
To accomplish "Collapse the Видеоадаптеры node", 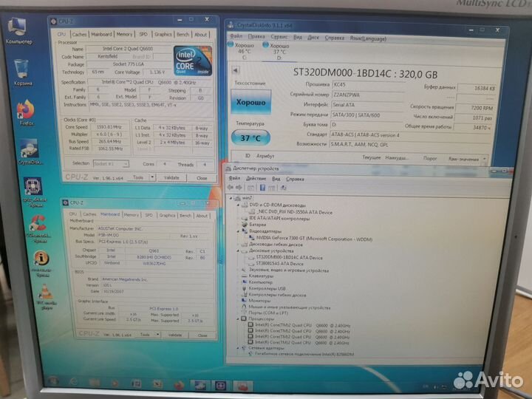I will point(238,231).
